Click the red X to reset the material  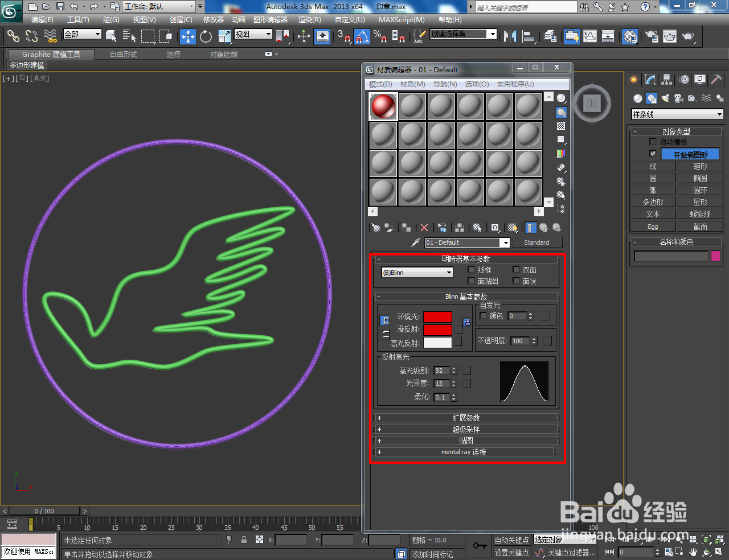pyautogui.click(x=424, y=228)
